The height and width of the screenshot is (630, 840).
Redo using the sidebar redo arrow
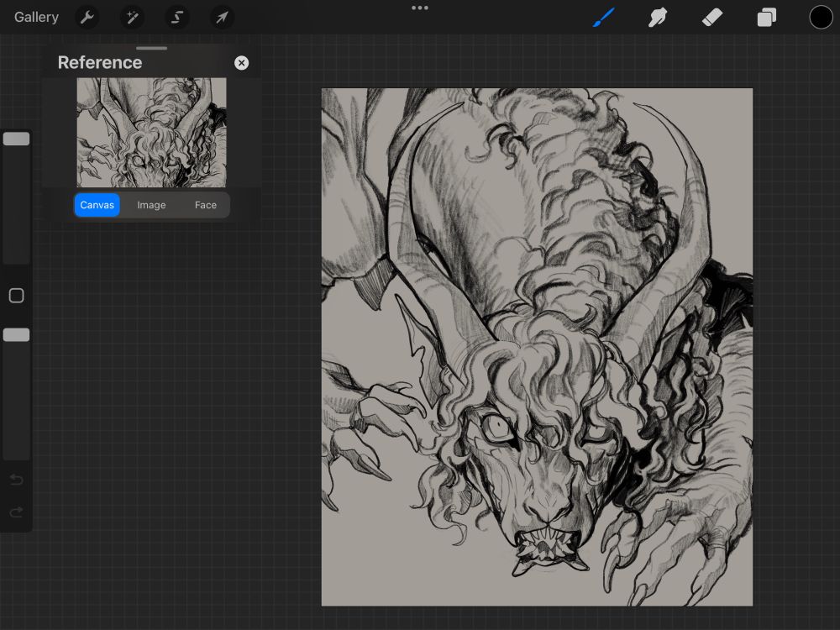[16, 512]
